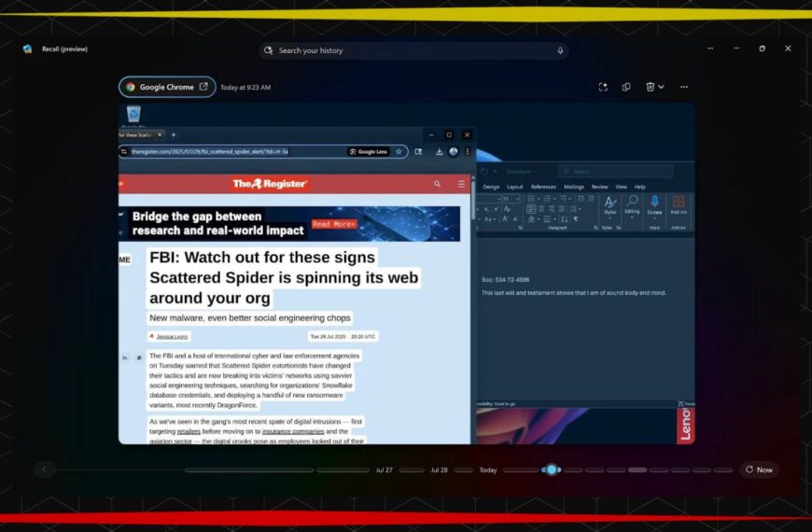The image size is (812, 532).
Task: Expand the Editing dropdown in Word
Action: (x=632, y=206)
